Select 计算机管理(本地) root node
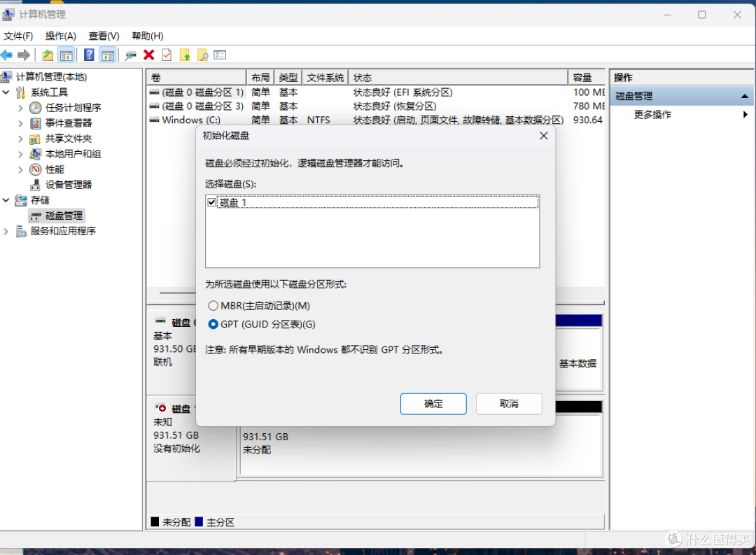 pos(51,77)
